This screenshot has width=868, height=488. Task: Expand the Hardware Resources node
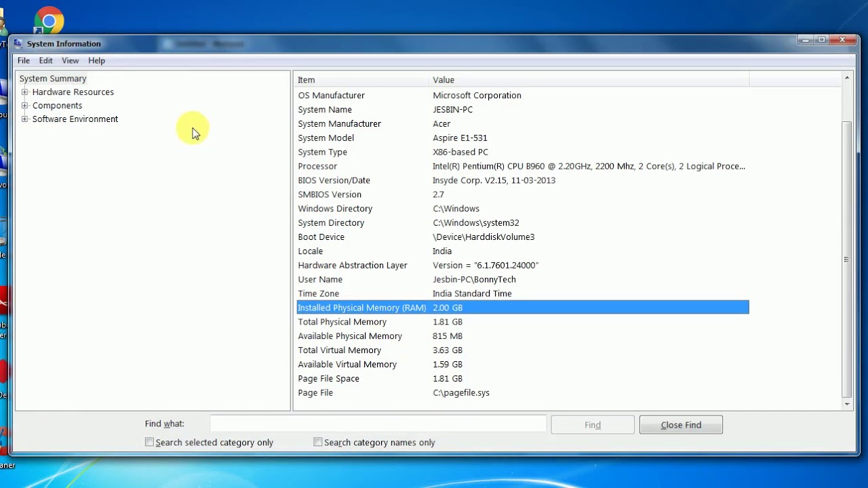tap(25, 92)
